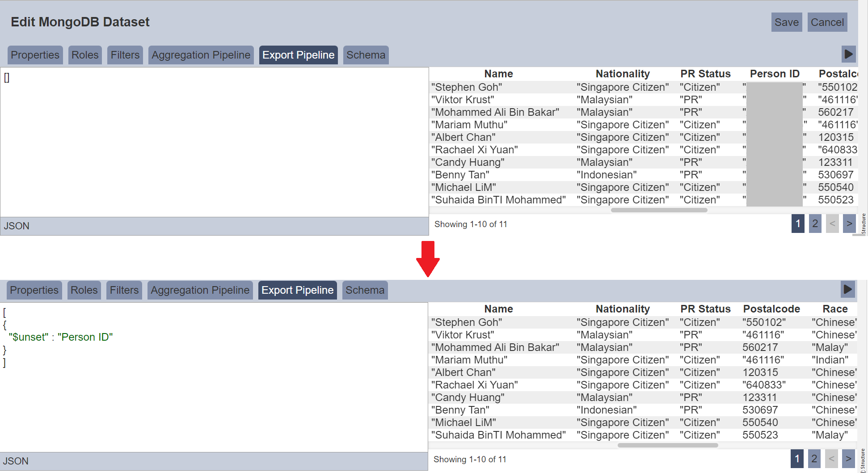The width and height of the screenshot is (868, 473).
Task: Go to page 1 in lower table
Action: 797,459
